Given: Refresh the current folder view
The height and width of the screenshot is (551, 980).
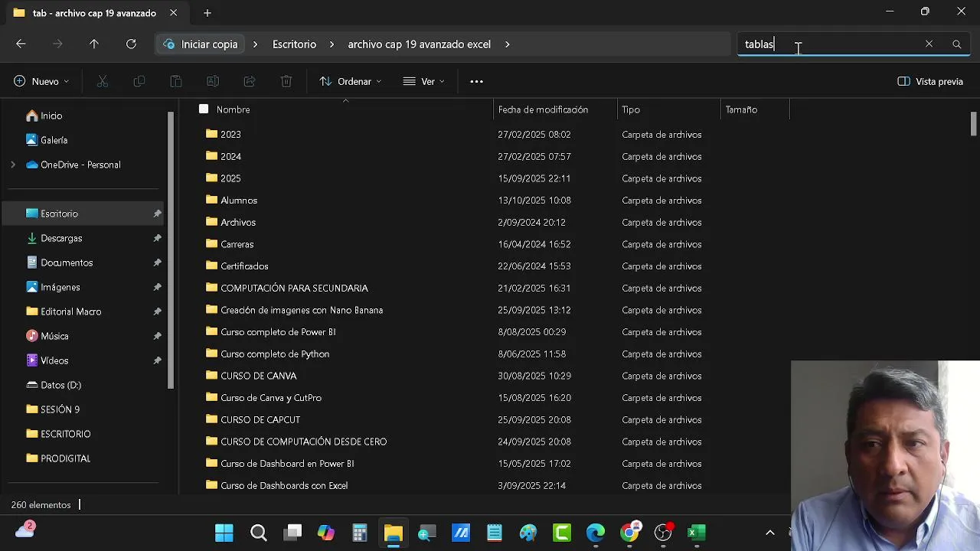Looking at the screenshot, I should click(131, 44).
